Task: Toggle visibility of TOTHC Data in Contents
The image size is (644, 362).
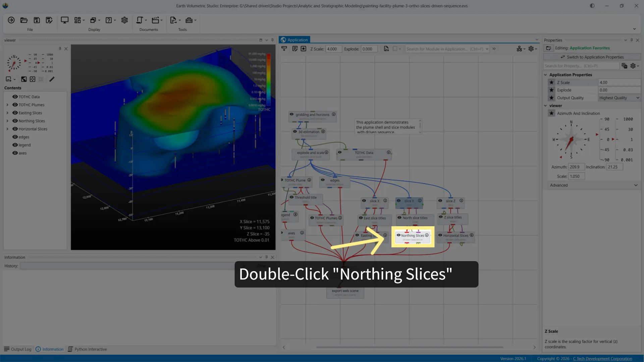Action: [15, 97]
